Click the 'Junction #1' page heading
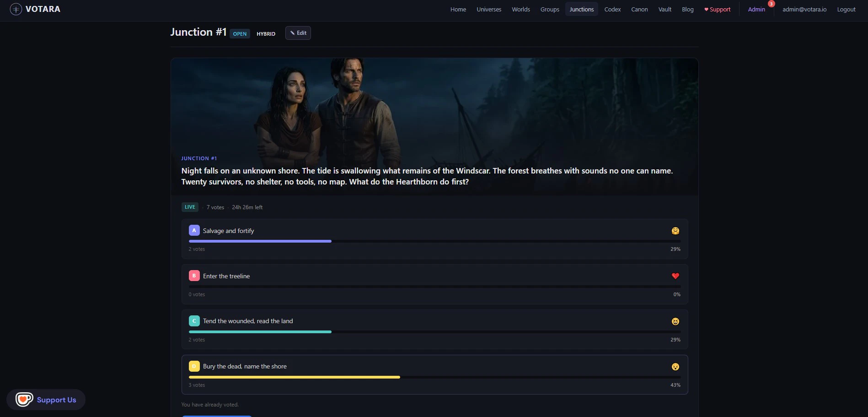868x417 pixels. tap(198, 32)
